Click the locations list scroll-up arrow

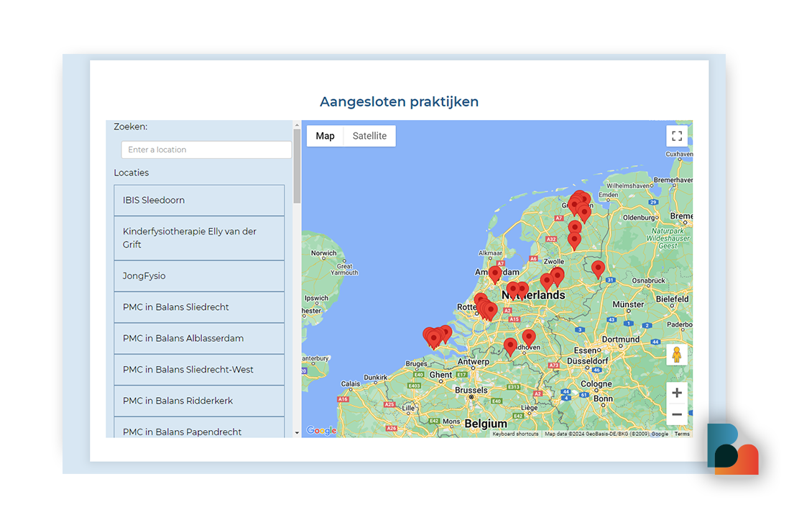297,125
